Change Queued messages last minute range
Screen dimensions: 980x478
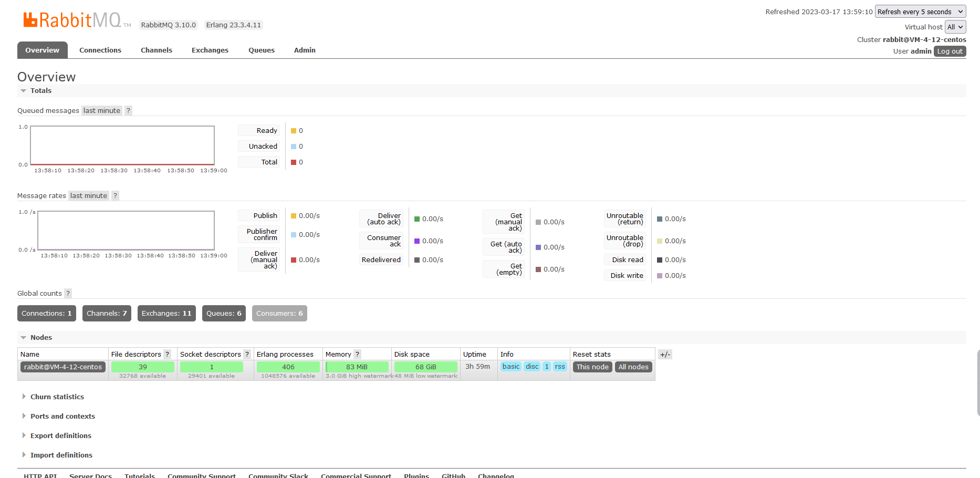(102, 110)
